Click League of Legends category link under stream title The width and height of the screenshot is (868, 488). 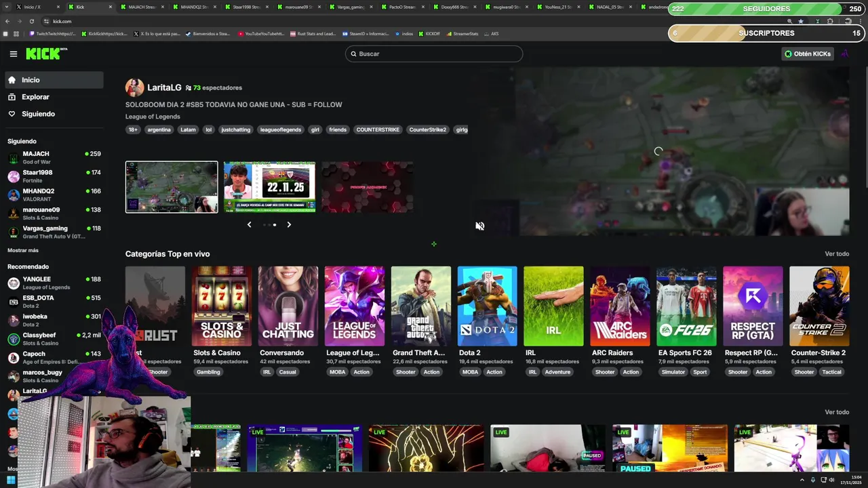153,117
